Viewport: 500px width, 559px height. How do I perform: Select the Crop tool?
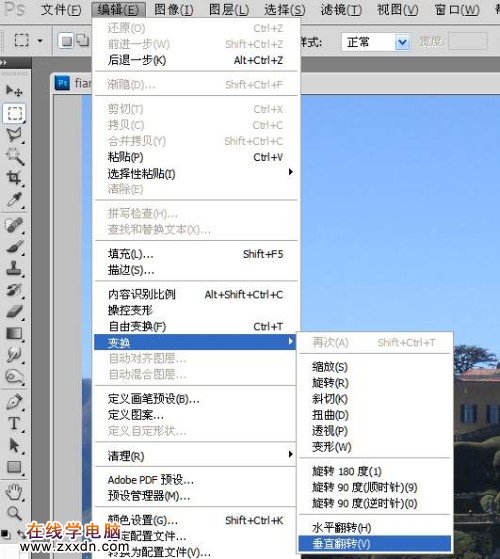pyautogui.click(x=14, y=178)
